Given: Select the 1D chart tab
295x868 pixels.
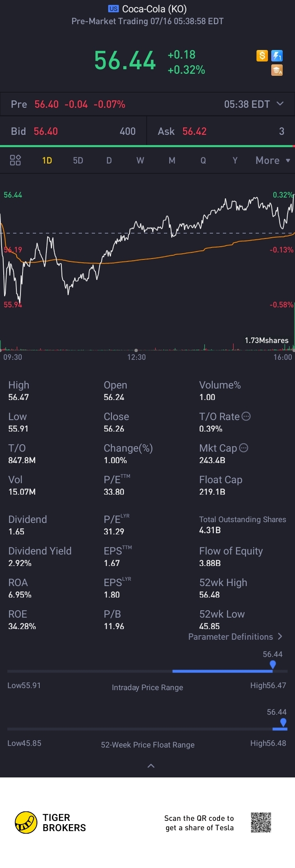Looking at the screenshot, I should point(47,160).
